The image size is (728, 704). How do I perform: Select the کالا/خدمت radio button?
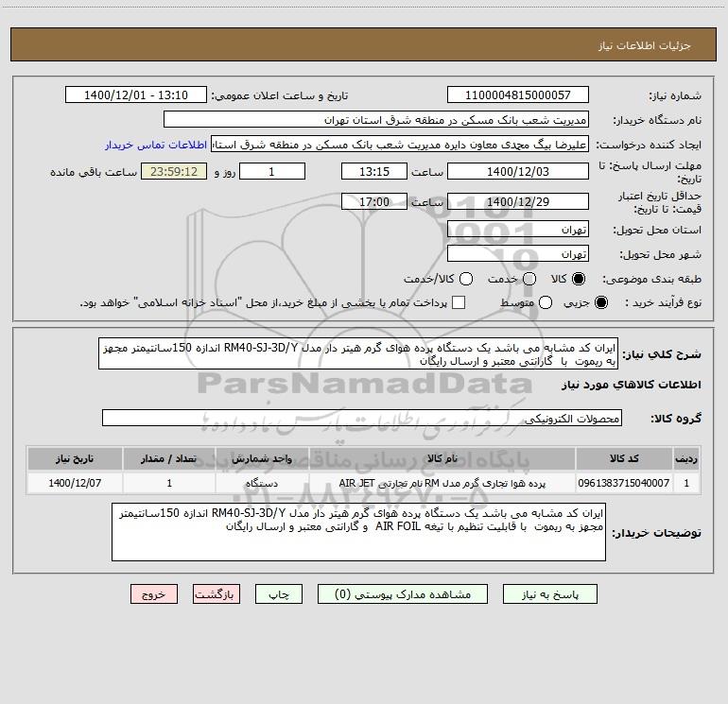point(466,279)
